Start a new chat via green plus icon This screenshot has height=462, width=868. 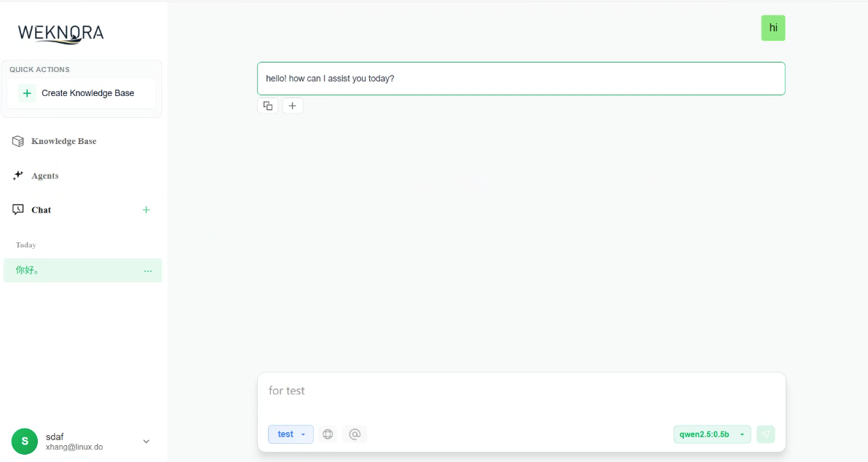pyautogui.click(x=146, y=210)
